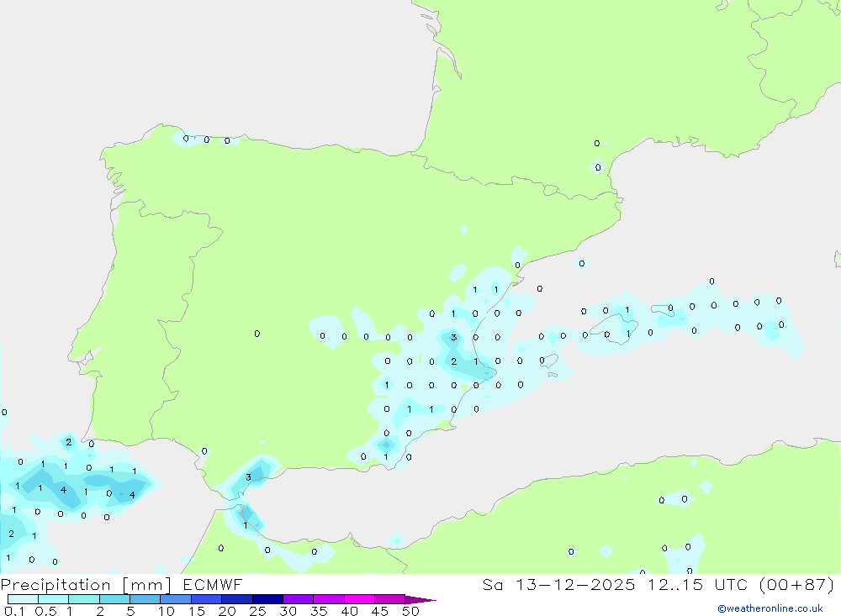Click the above-50 arrow tip of legend
841x616 pixels.
pyautogui.click(x=420, y=600)
